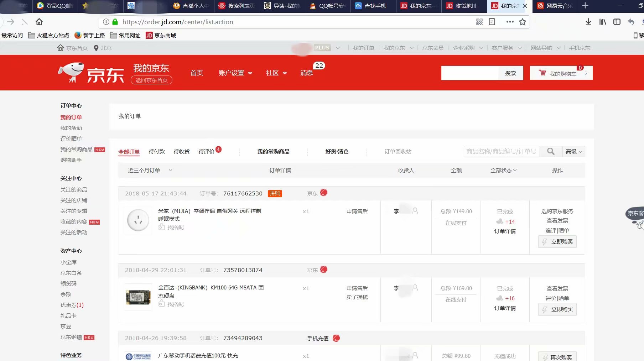Switch to the 待收货 tab
644x361 pixels.
[x=182, y=151]
